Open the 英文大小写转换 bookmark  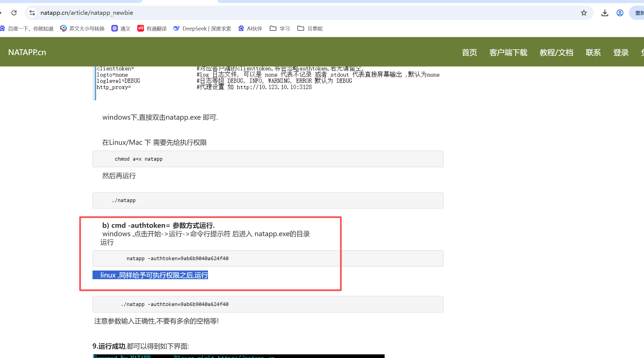(82, 29)
